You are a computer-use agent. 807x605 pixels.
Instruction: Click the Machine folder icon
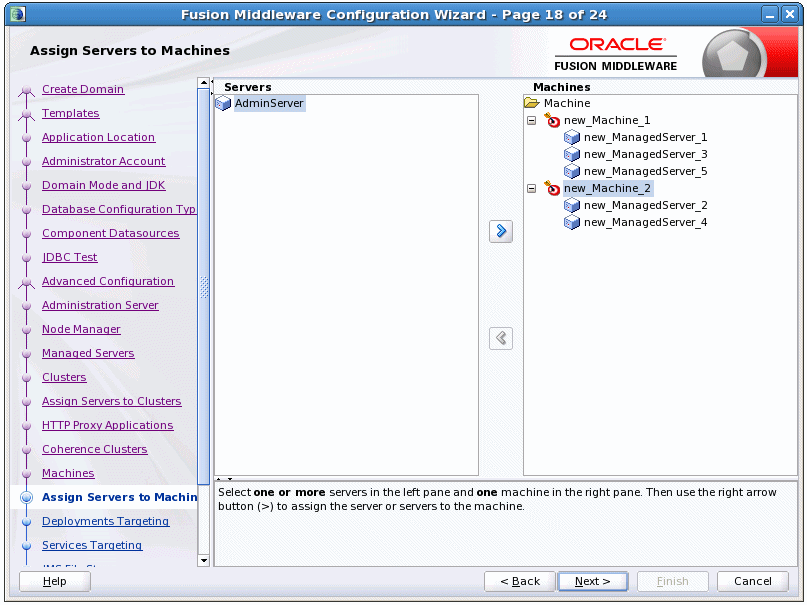pos(532,103)
